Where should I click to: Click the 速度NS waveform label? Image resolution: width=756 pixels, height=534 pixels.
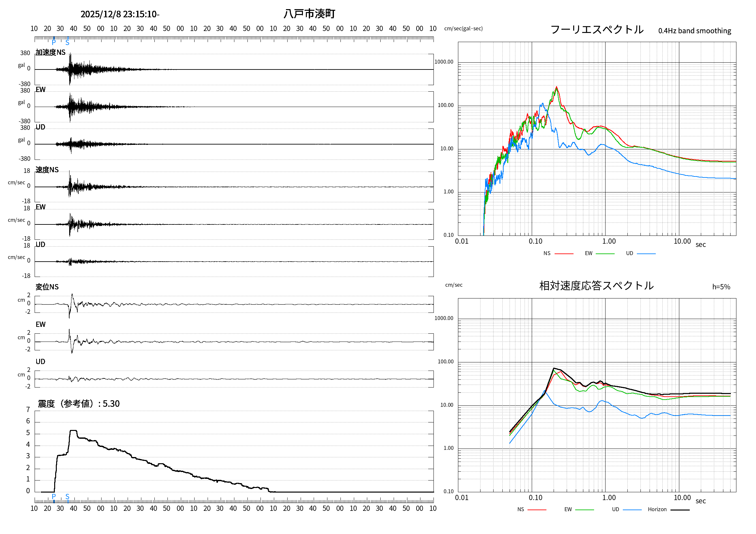pyautogui.click(x=47, y=170)
